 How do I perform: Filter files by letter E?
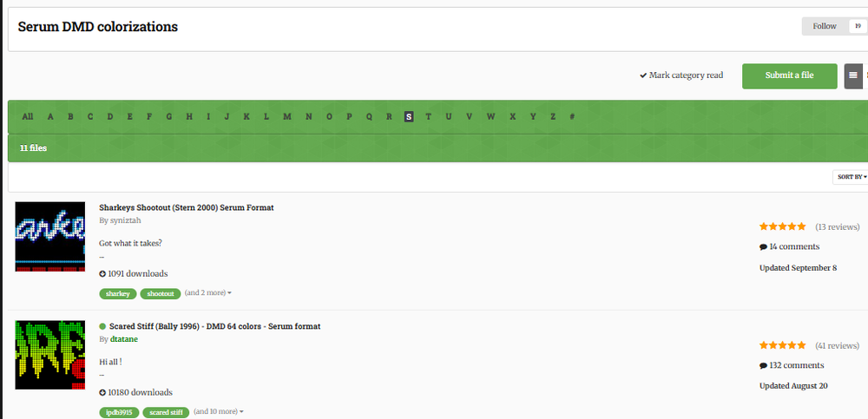click(129, 117)
